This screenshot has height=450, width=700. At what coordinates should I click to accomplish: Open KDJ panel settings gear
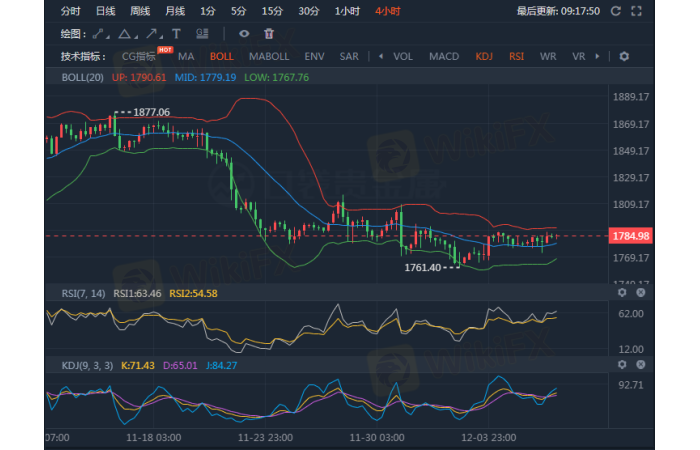[622, 365]
